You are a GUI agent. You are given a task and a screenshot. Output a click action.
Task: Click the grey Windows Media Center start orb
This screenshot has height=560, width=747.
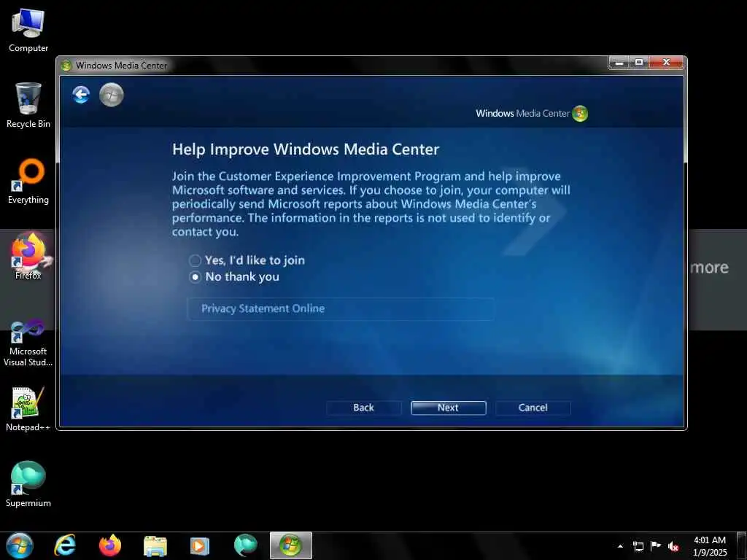click(112, 95)
